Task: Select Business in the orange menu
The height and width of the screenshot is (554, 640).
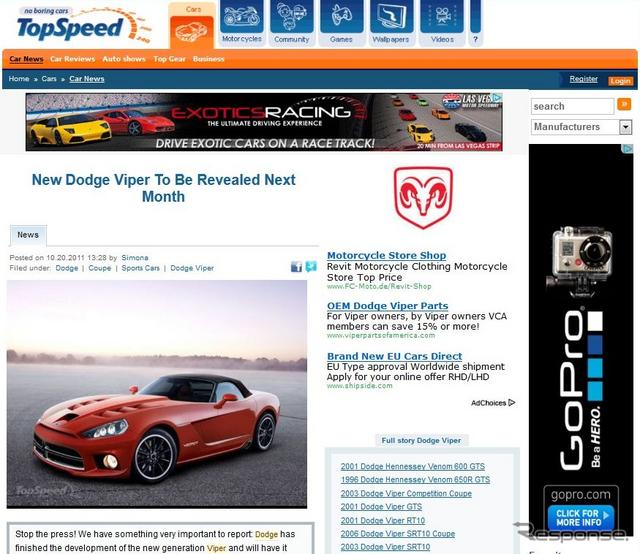Action: [209, 59]
